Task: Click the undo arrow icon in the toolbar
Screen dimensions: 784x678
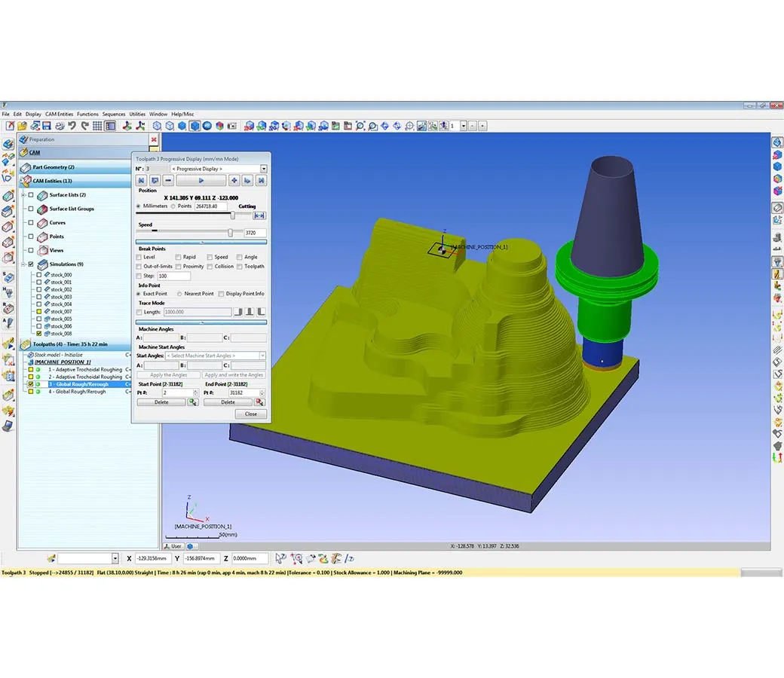Action: coord(72,126)
